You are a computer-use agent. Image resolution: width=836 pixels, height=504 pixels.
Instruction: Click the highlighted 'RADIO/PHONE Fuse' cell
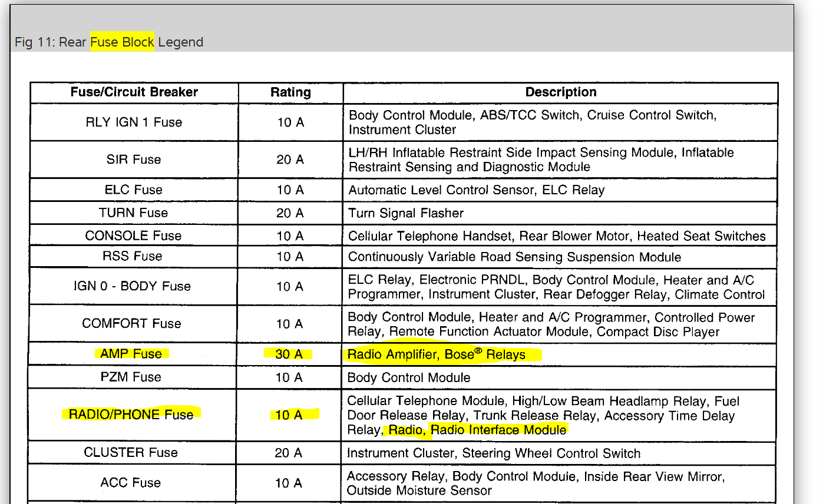coord(131,415)
